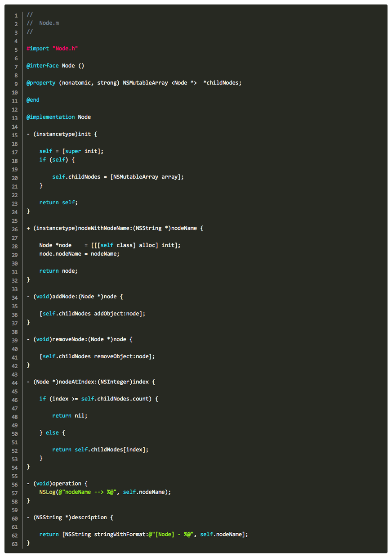Click nodeWithNodeName: in the method signature
Screen dimensions: 392x558
(x=105, y=228)
